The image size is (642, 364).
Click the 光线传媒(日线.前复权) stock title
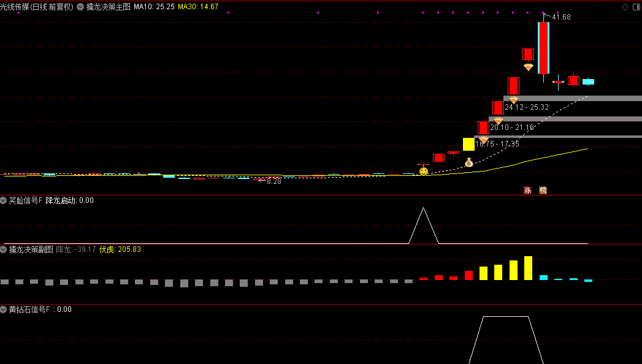tap(37, 7)
